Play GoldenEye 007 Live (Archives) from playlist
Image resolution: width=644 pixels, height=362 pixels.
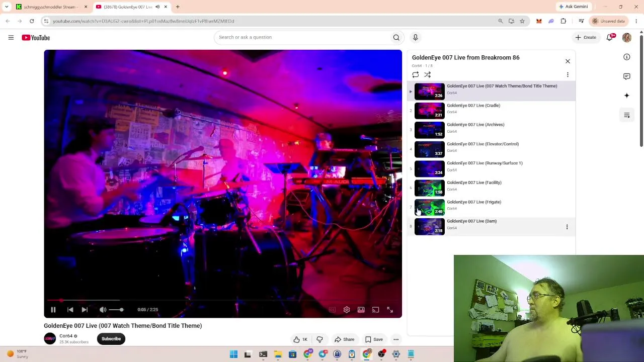click(x=491, y=130)
